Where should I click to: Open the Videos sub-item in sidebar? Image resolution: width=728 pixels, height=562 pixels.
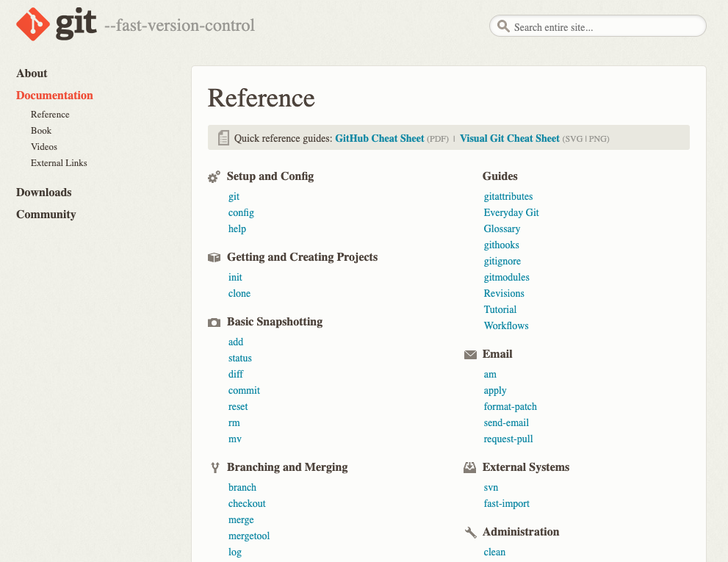[x=44, y=147]
